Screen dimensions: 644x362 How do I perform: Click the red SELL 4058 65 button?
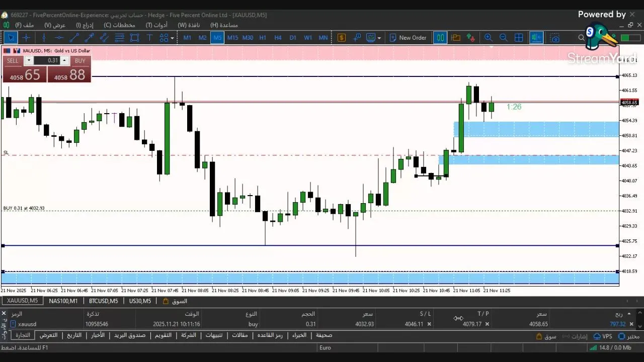tap(24, 74)
